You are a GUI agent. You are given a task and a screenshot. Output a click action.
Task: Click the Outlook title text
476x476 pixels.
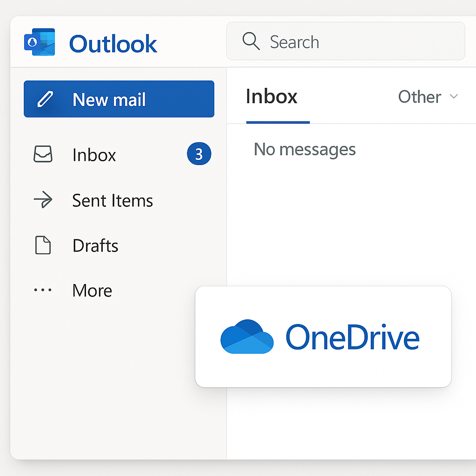113,44
